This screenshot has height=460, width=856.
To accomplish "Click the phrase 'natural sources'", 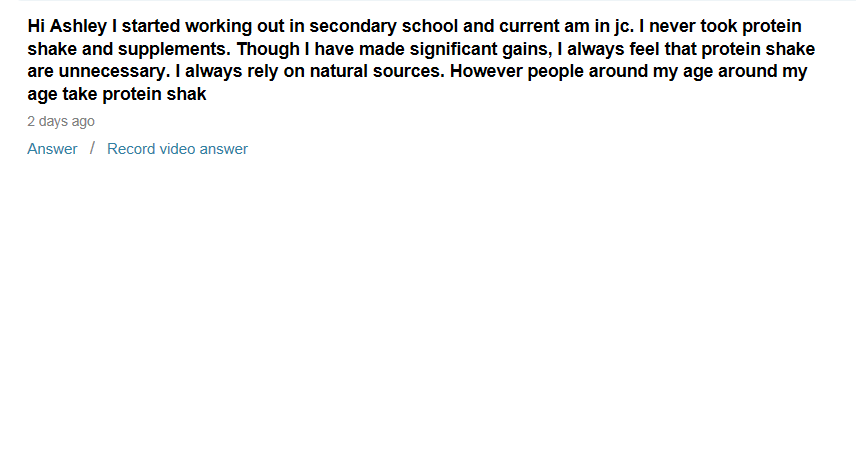I will tap(376, 71).
